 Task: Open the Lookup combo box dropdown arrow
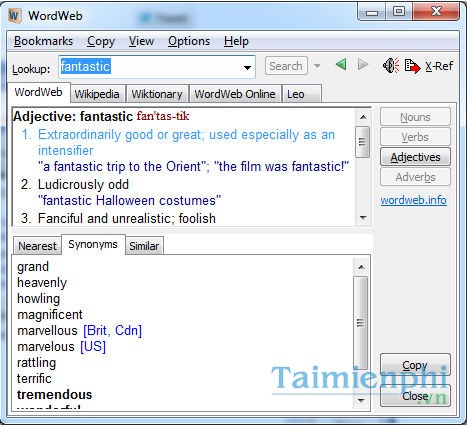[x=247, y=68]
